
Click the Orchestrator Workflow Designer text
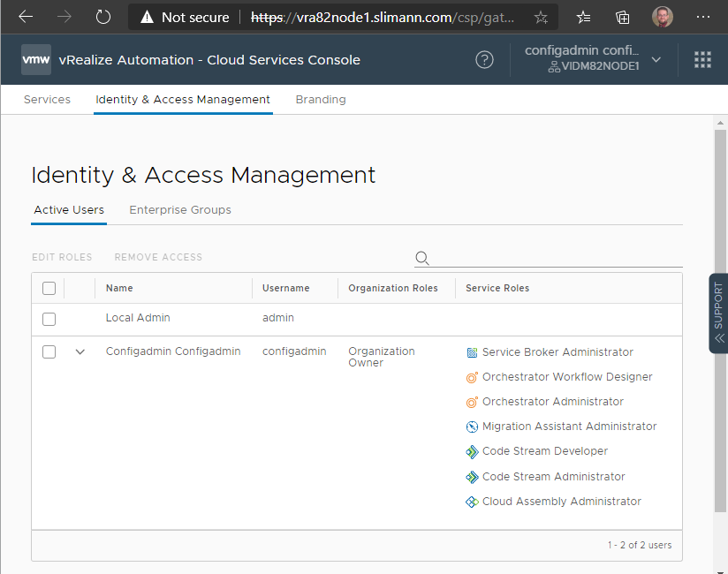567,377
